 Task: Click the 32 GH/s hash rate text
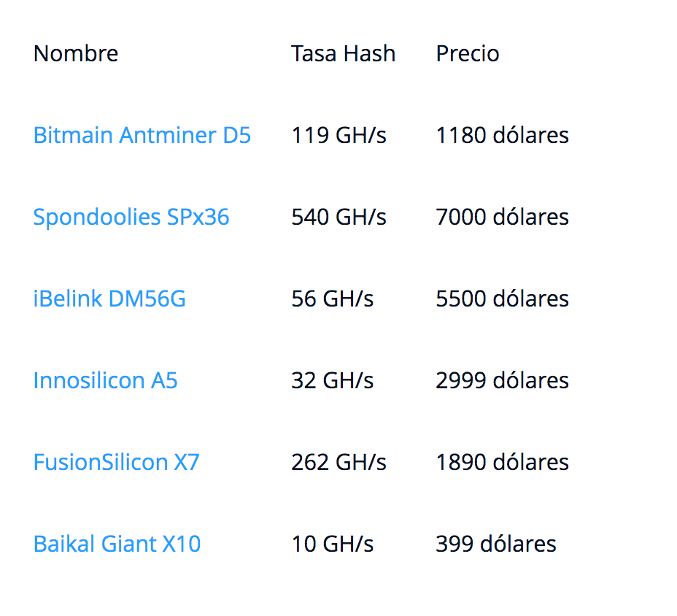332,380
